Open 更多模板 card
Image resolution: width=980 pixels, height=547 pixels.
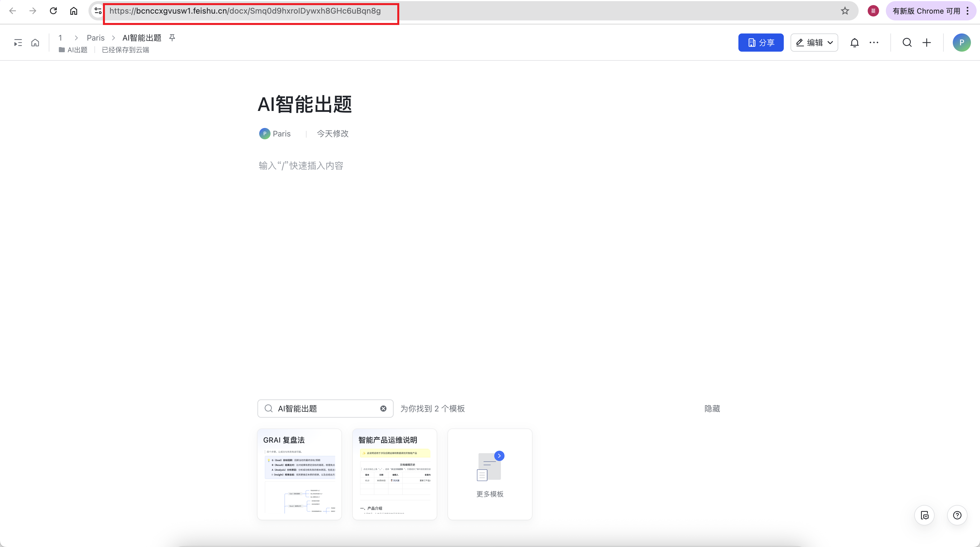pos(490,474)
